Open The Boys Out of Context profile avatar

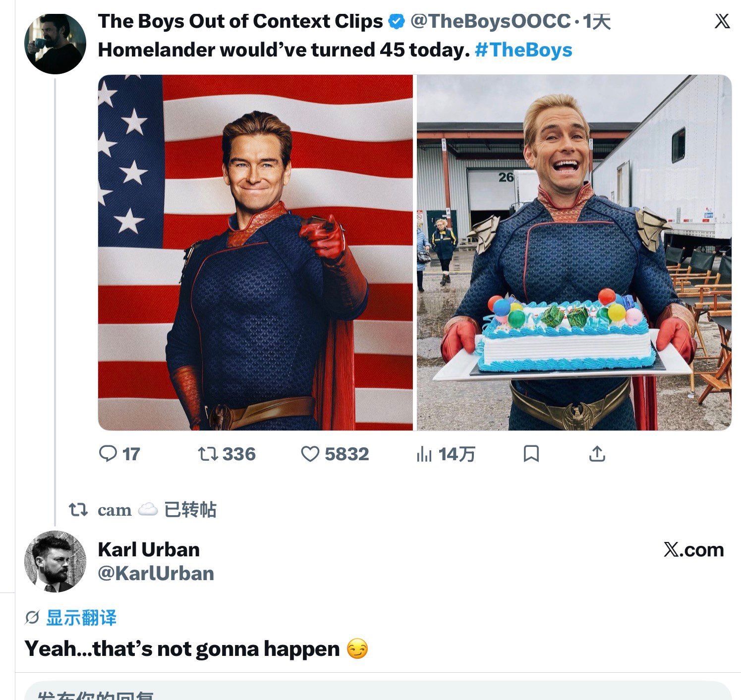[x=55, y=44]
